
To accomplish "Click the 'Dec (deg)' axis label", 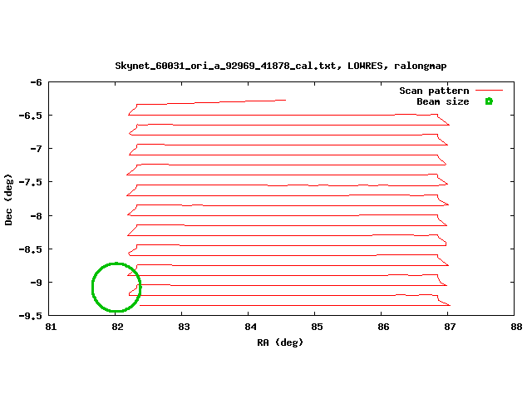I will 8,199.
